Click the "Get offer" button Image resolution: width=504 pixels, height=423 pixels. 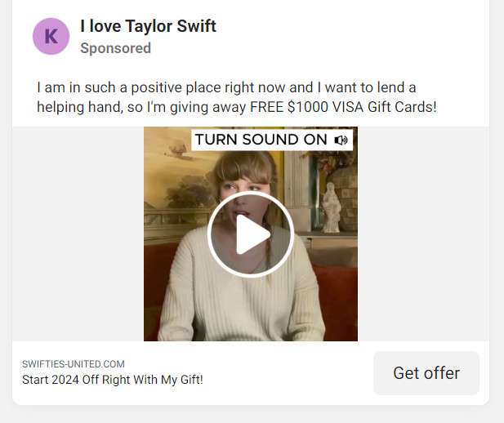click(426, 373)
